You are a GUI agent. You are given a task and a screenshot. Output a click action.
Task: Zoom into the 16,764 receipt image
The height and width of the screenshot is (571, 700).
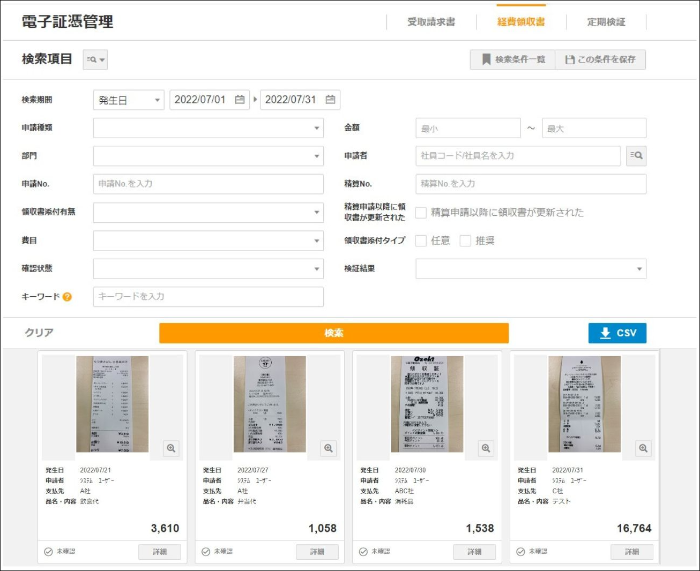tap(643, 448)
